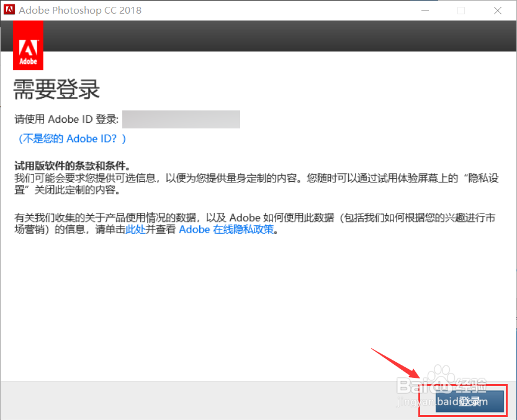Open the Adobe 在线隐私政策 link
This screenshot has width=517, height=420.
click(x=226, y=229)
